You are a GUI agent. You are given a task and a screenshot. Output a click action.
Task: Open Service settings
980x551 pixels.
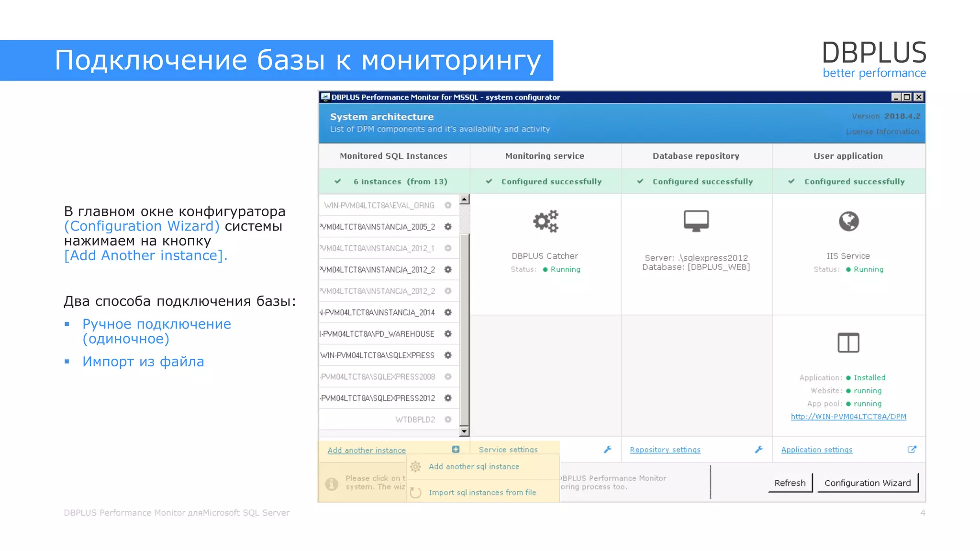[x=508, y=450]
